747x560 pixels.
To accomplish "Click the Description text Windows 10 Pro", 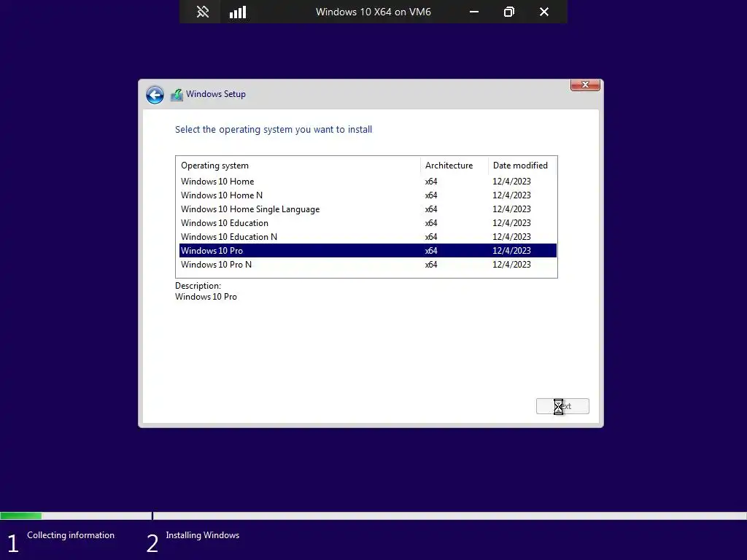I will [206, 297].
